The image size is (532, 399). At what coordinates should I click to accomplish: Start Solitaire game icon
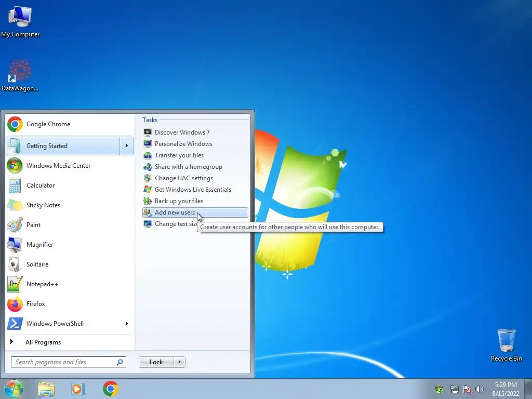click(x=15, y=264)
